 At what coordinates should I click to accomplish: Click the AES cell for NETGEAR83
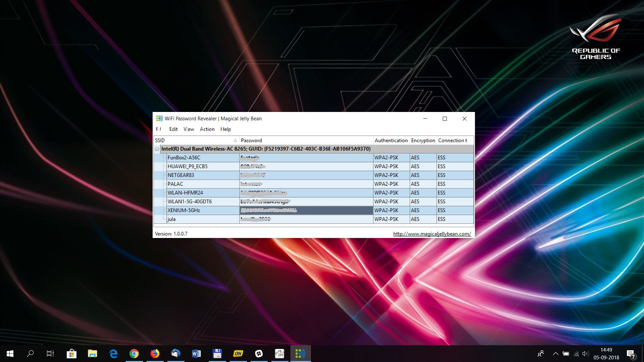[x=423, y=175]
